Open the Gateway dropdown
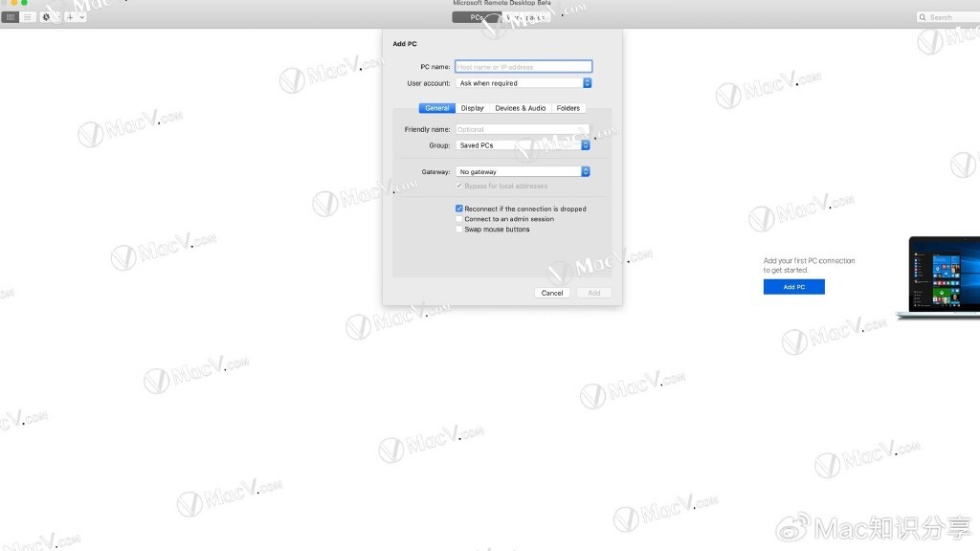Image resolution: width=980 pixels, height=551 pixels. (523, 171)
